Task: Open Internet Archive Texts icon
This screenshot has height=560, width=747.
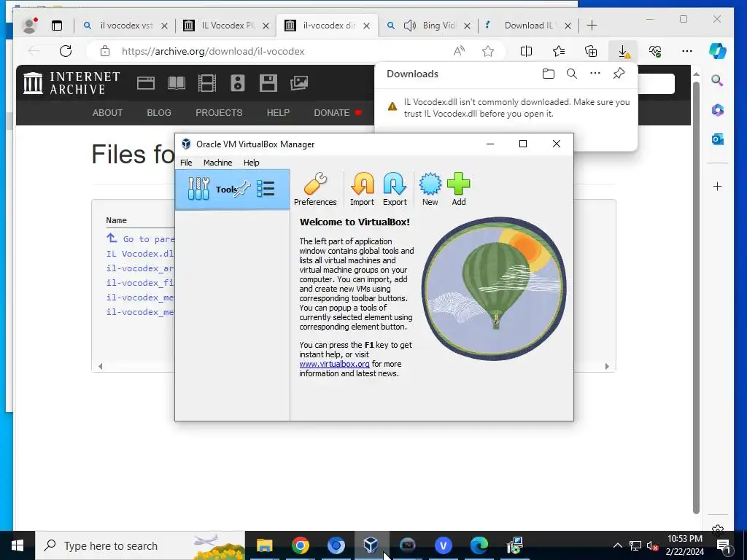Action: click(x=177, y=83)
